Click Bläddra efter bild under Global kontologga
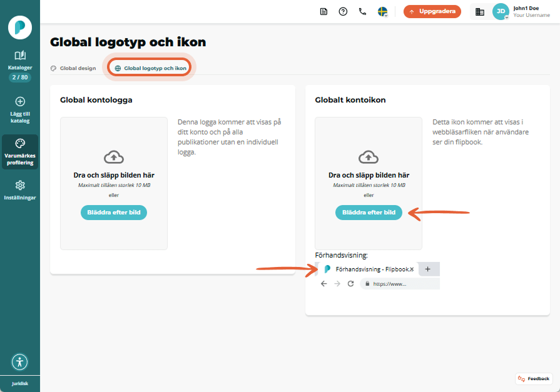 [x=114, y=213]
